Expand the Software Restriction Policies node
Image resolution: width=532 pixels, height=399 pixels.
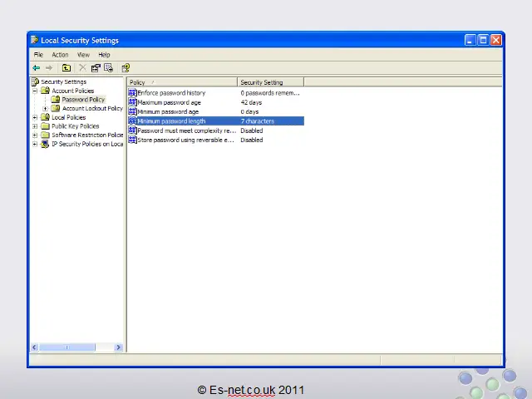pos(35,135)
